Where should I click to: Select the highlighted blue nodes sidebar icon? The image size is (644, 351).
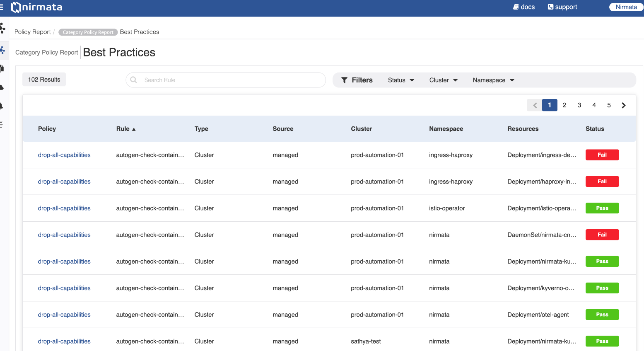pos(2,51)
